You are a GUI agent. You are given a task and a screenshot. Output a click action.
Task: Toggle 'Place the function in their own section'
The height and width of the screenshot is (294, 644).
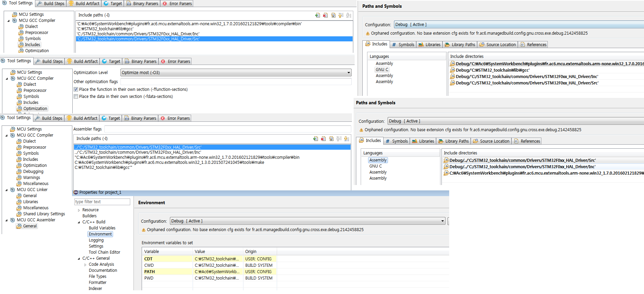[x=76, y=89]
